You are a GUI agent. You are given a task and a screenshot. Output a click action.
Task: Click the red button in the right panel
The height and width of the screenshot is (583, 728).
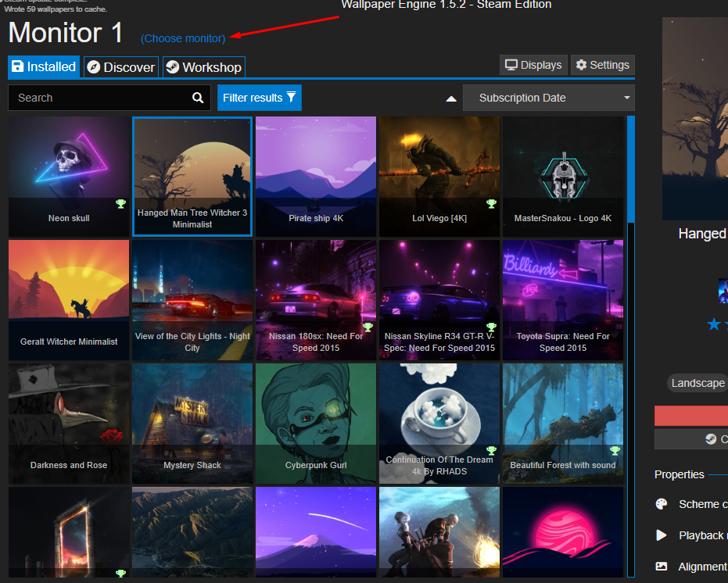coord(691,416)
